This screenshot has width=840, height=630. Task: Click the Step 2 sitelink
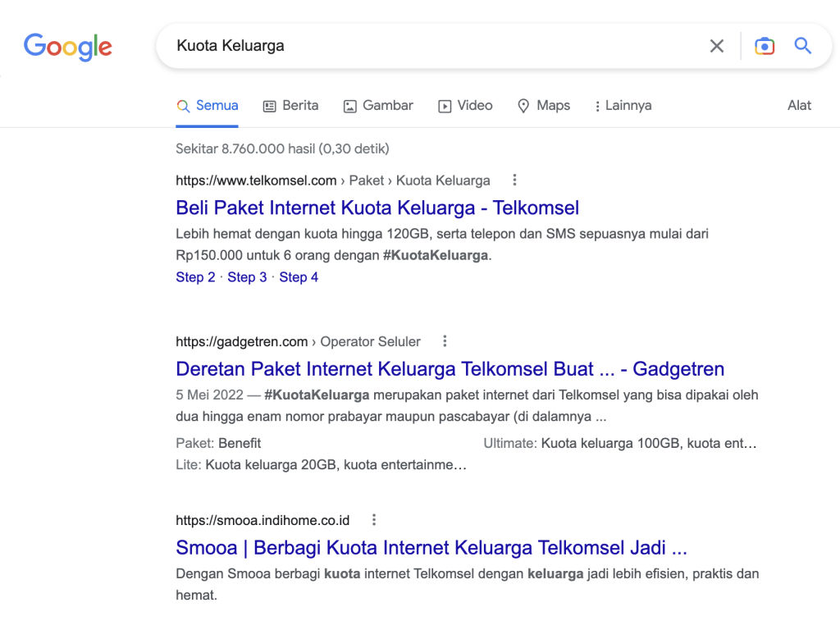pyautogui.click(x=195, y=277)
